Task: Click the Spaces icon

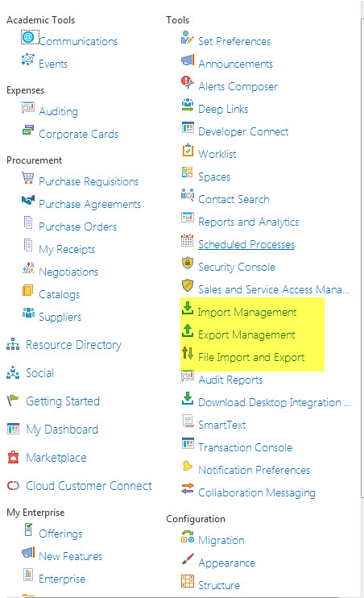Action: point(188,172)
